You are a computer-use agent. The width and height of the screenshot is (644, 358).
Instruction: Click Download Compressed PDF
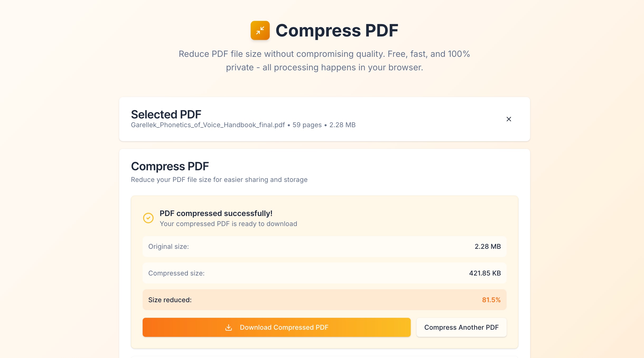coord(276,327)
